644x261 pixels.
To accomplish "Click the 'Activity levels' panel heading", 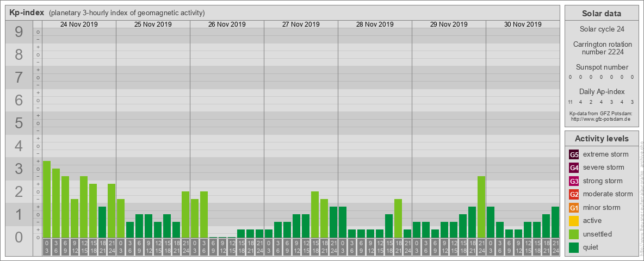I will 601,139.
